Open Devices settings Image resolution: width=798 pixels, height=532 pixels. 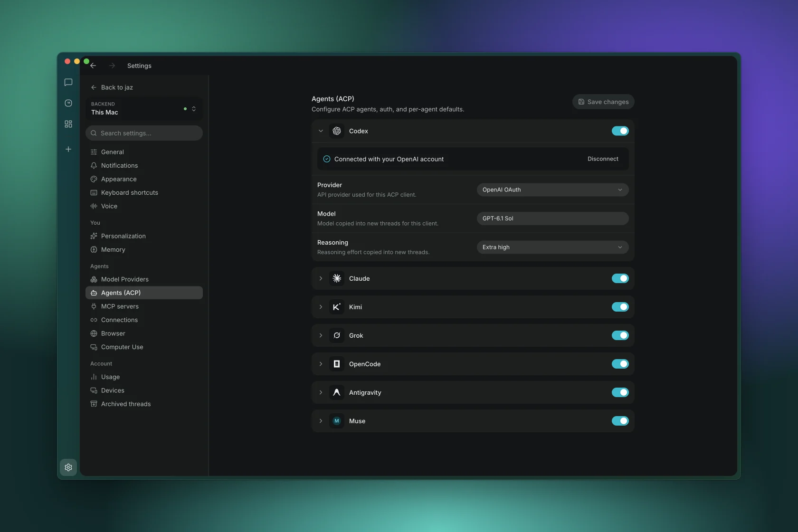pyautogui.click(x=144, y=390)
